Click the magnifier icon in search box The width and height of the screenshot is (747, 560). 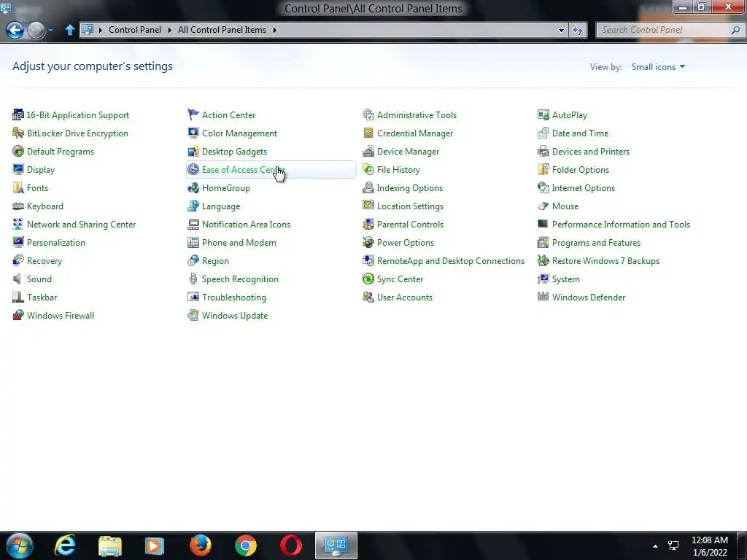pos(735,30)
